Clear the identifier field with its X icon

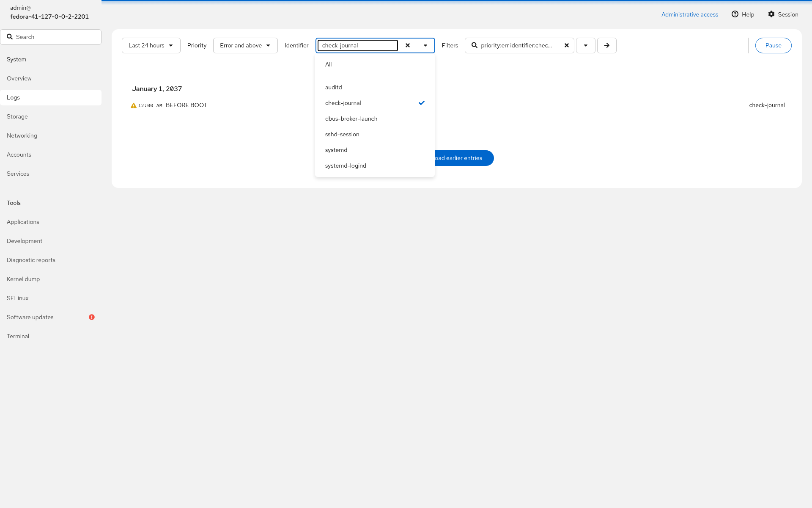pos(408,45)
